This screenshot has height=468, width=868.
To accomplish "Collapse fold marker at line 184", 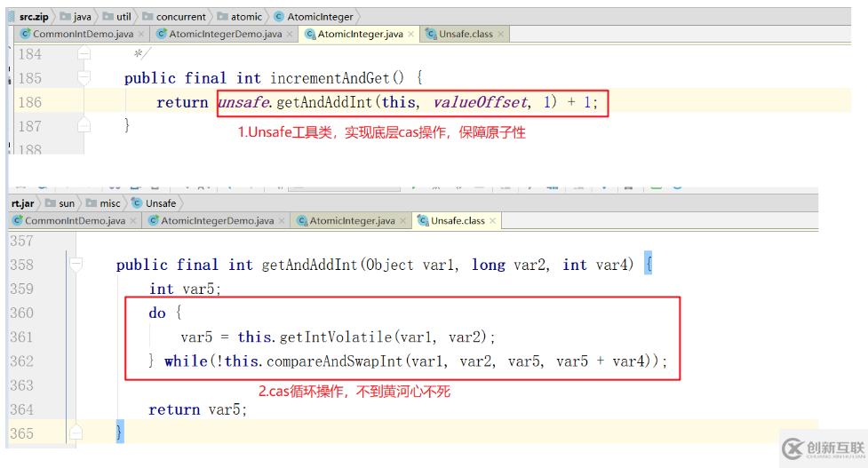I will coord(84,53).
